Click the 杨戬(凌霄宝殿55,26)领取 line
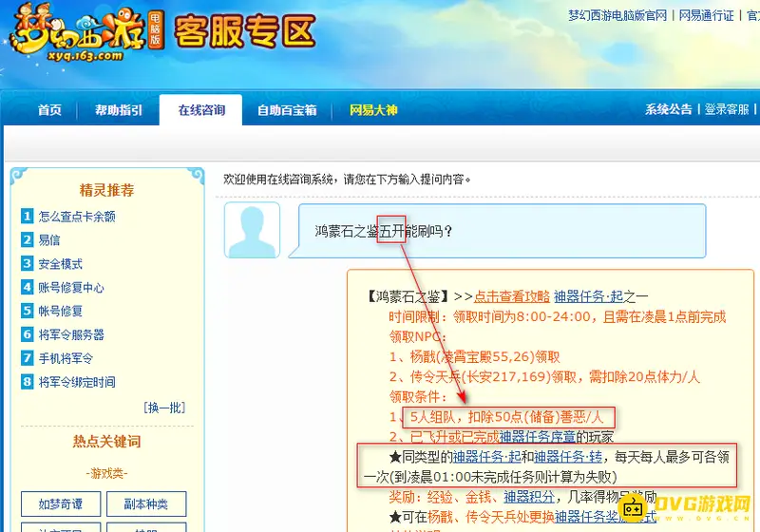The width and height of the screenshot is (760, 532). coord(474,357)
